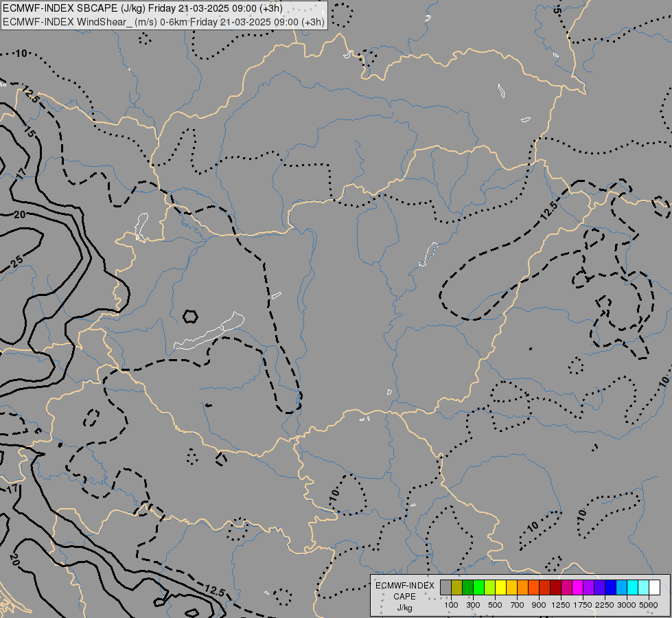Click the 25 wind shear contour label
The width and height of the screenshot is (672, 618).
[x=17, y=262]
